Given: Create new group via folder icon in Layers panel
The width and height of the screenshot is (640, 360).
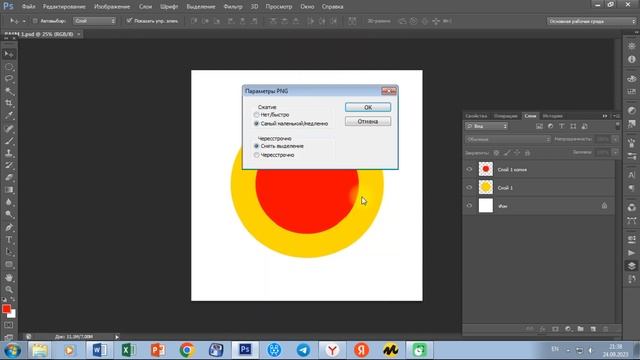Looking at the screenshot, I should point(580,329).
